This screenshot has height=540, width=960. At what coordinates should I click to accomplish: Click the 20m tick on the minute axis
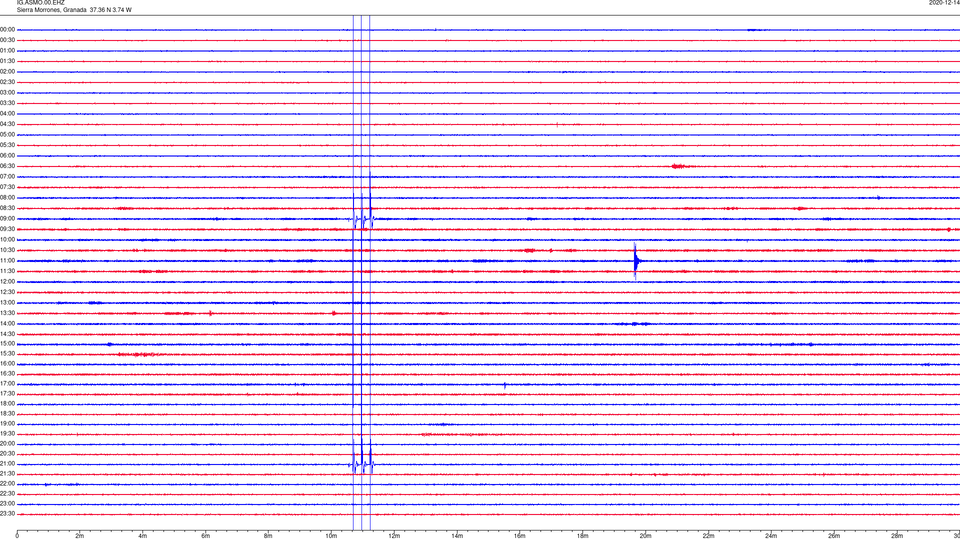point(645,536)
